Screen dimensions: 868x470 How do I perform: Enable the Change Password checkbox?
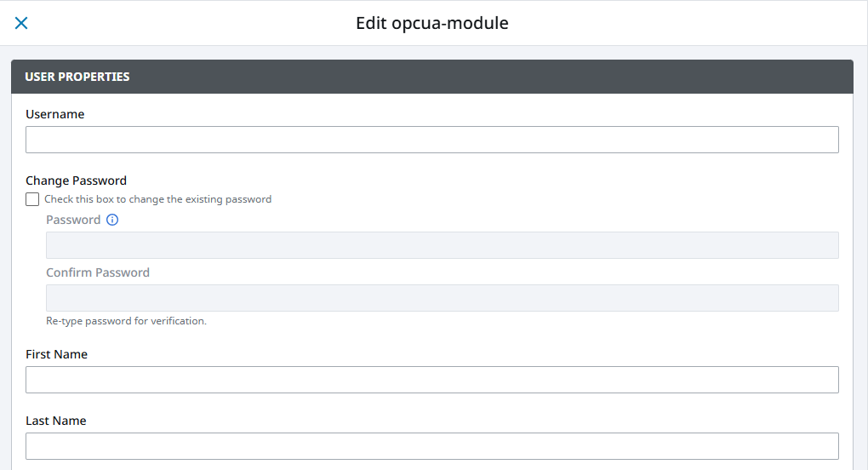pos(32,199)
